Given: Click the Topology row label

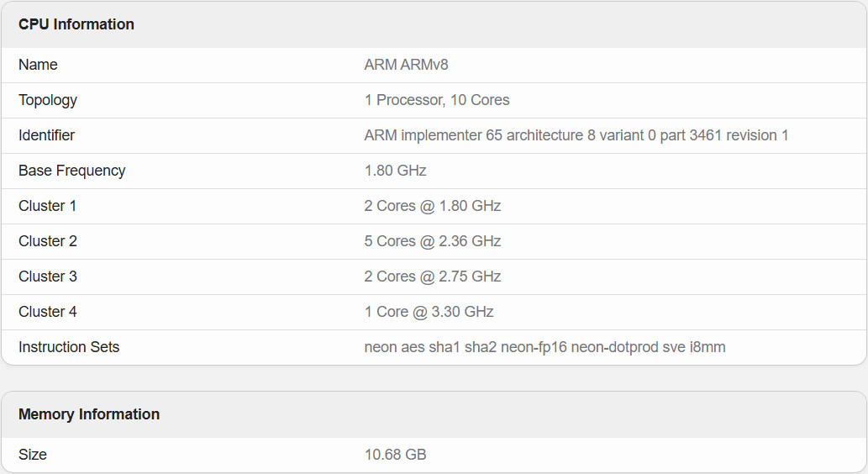Looking at the screenshot, I should point(48,100).
